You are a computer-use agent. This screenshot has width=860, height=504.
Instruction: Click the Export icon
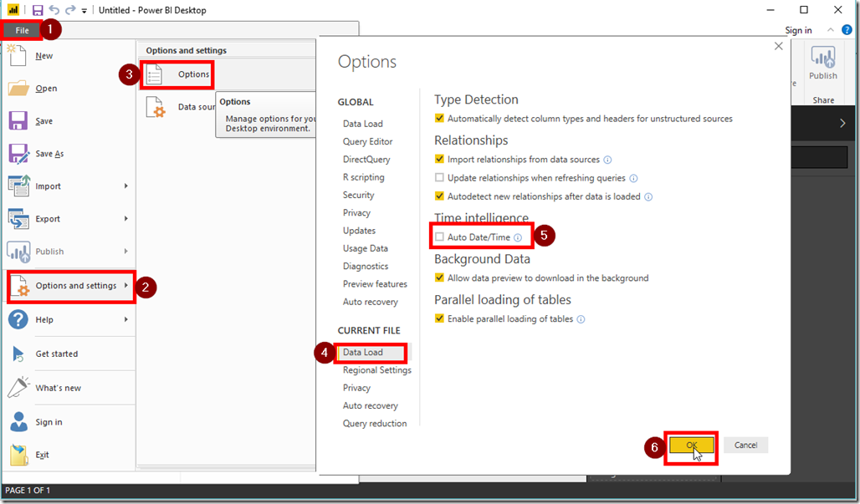[x=18, y=219]
